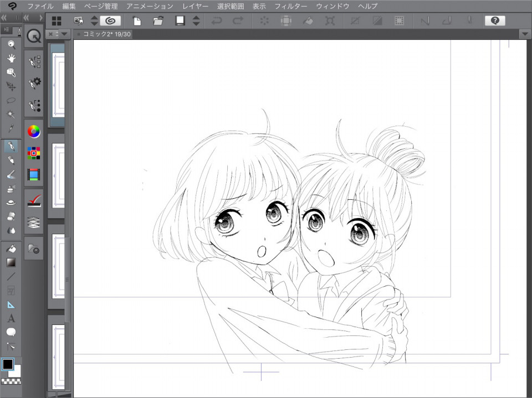Viewport: 532px width, 398px height.
Task: Select the Pencil tool
Action: point(11,161)
